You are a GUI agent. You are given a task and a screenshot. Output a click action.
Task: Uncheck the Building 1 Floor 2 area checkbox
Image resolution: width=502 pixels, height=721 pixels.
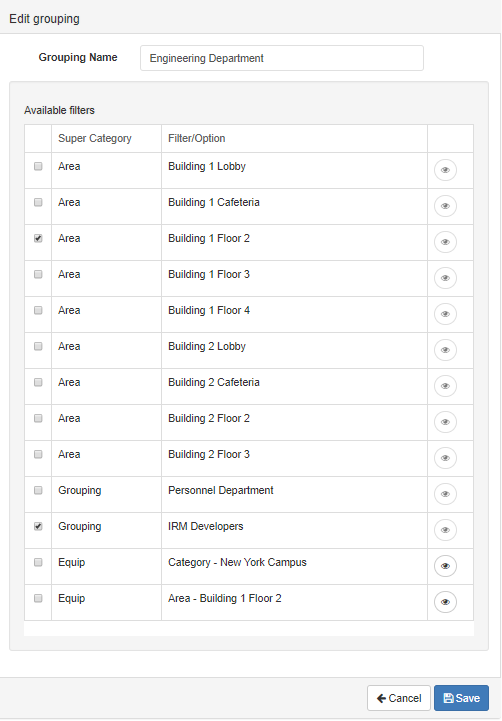point(38,238)
